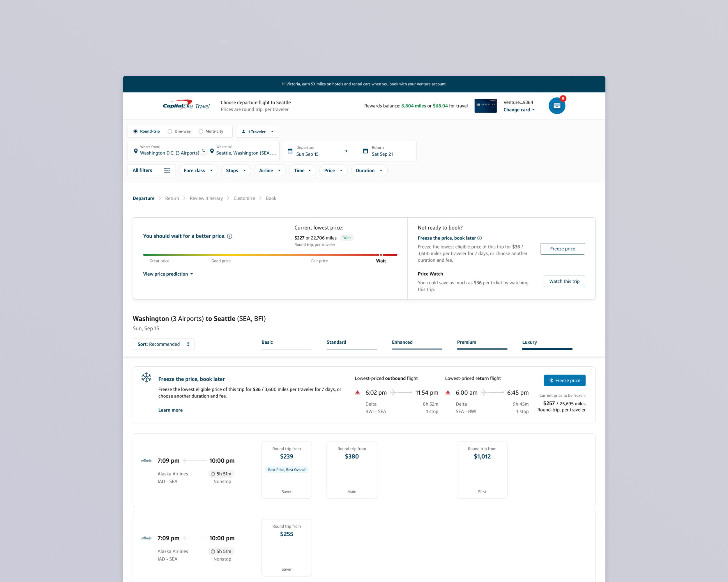Viewport: 728px width, 582px height.
Task: Expand View price prediction
Action: click(x=168, y=274)
